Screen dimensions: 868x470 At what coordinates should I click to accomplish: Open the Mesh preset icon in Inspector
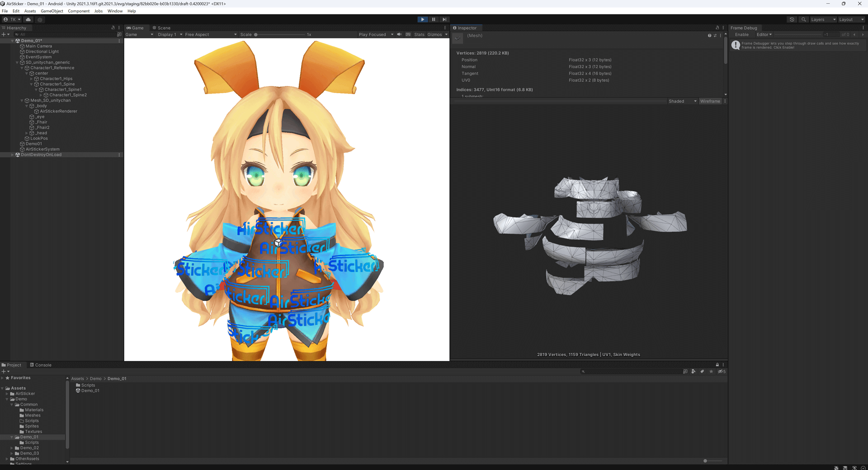coord(715,35)
